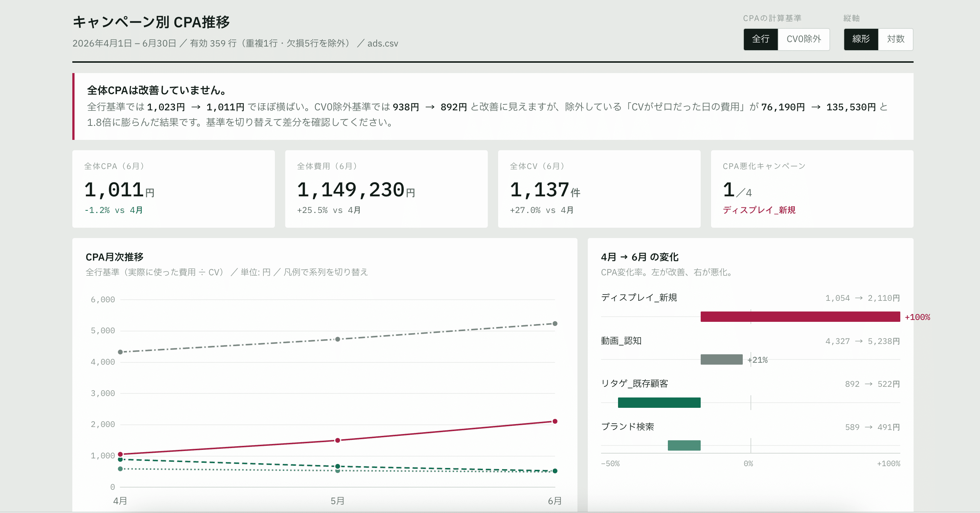
Task: Click the 4月 x-axis label
Action: pyautogui.click(x=120, y=501)
